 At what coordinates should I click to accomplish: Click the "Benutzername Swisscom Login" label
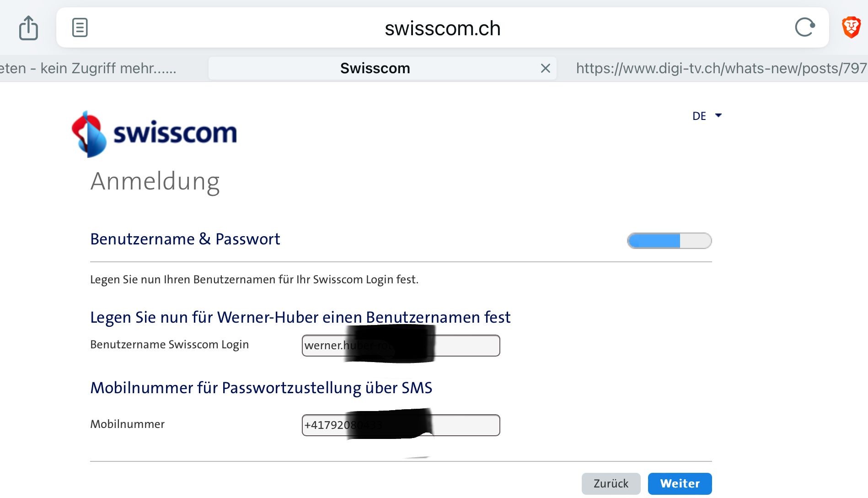tap(169, 345)
